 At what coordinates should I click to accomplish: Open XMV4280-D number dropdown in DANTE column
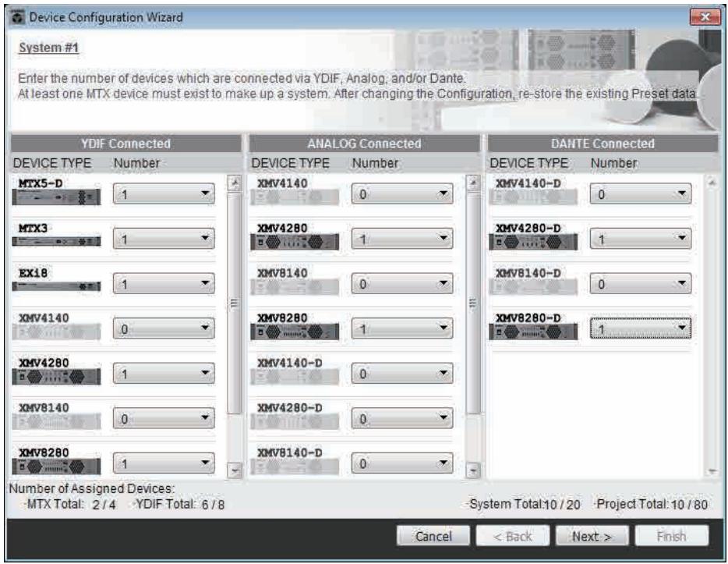point(640,239)
